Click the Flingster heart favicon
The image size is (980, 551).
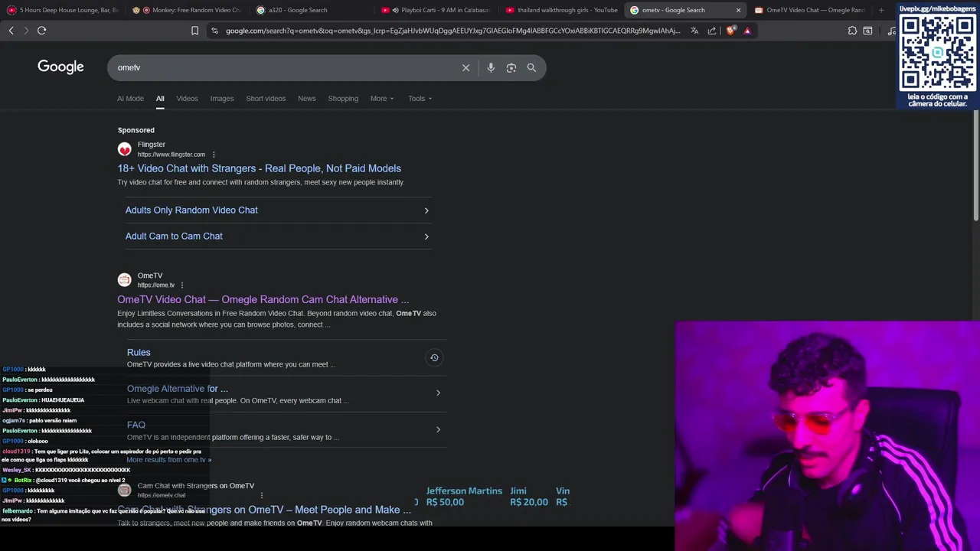click(x=124, y=149)
